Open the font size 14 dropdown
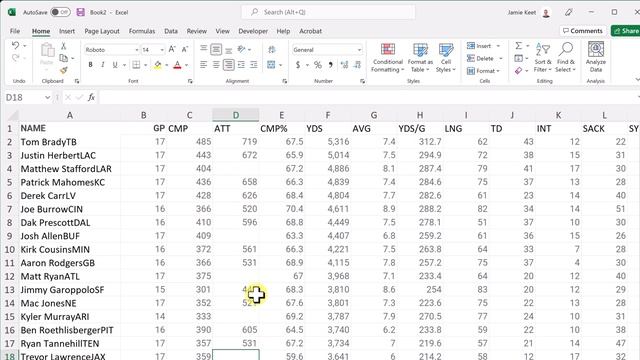 (x=162, y=50)
